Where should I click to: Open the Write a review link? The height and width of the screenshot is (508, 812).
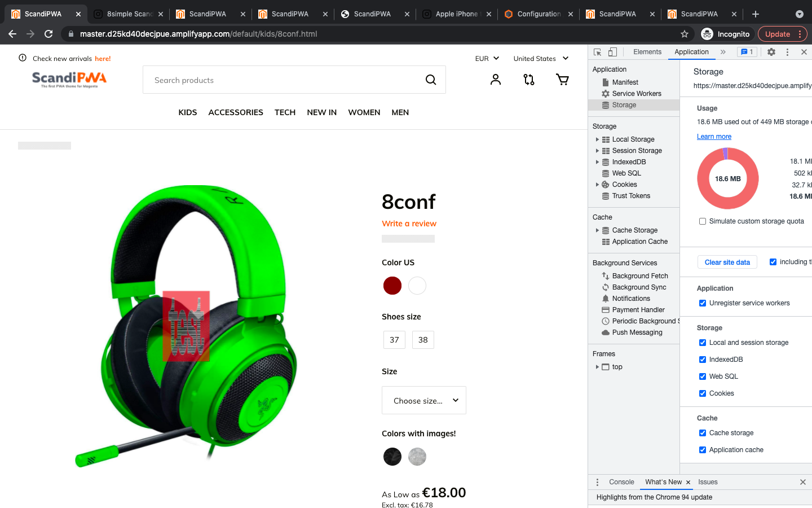coord(409,224)
